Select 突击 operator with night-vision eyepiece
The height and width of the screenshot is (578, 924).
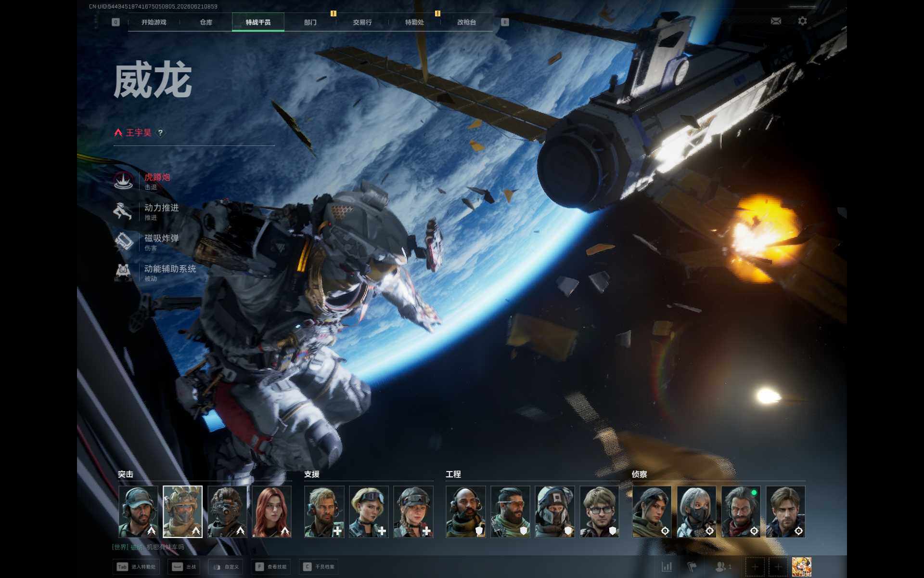coord(227,512)
